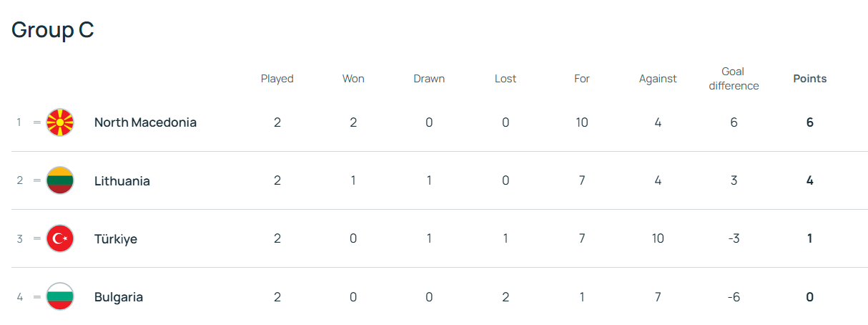
Task: Click the Played column header
Action: (x=277, y=79)
